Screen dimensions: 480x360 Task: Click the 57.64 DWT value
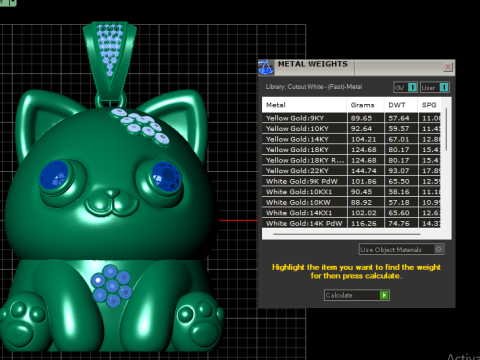[x=399, y=118]
